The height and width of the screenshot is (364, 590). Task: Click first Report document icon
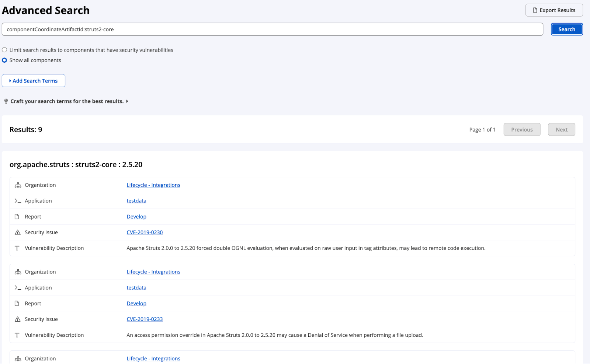click(17, 217)
